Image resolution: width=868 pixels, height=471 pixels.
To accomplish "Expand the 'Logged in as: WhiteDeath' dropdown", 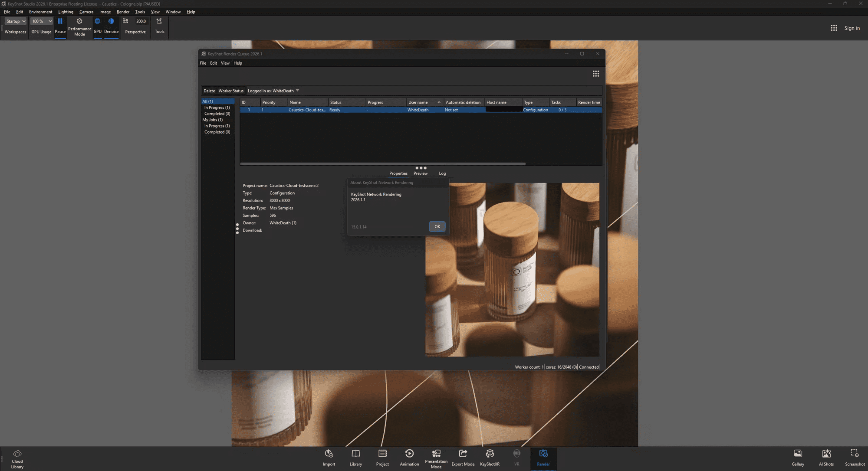I will pyautogui.click(x=273, y=91).
